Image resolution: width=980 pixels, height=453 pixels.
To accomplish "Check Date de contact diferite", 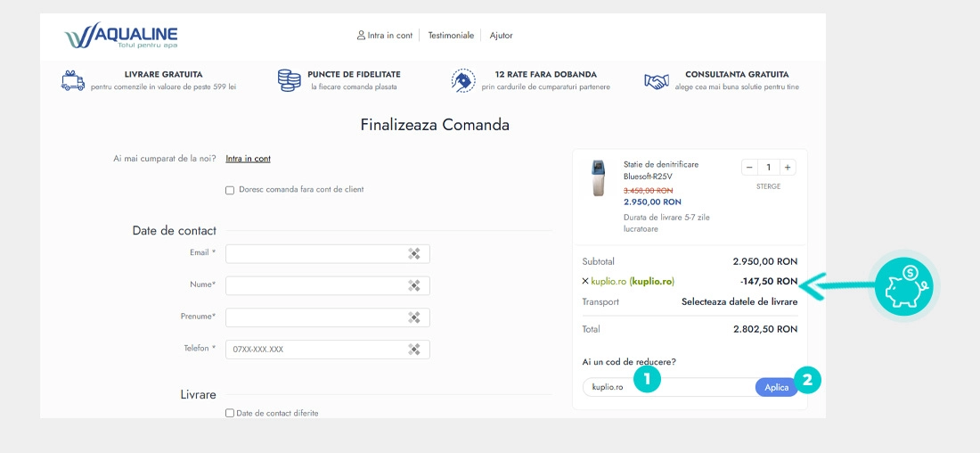I will (230, 413).
